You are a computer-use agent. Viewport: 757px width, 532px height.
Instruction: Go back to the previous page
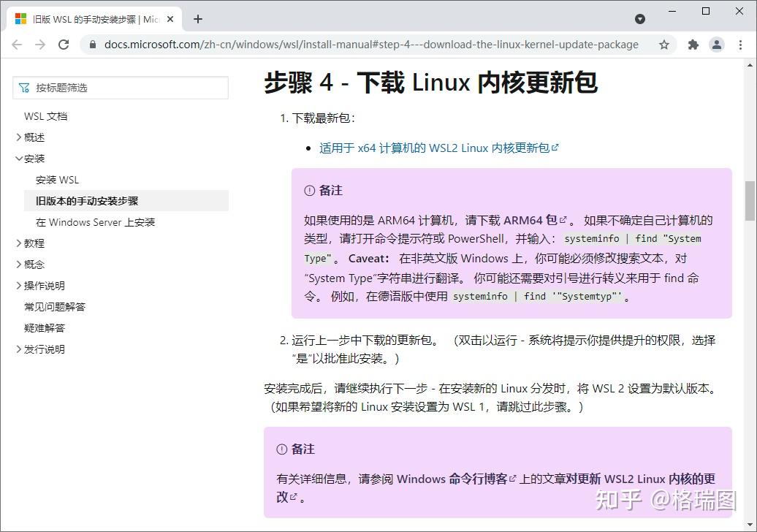[17, 44]
